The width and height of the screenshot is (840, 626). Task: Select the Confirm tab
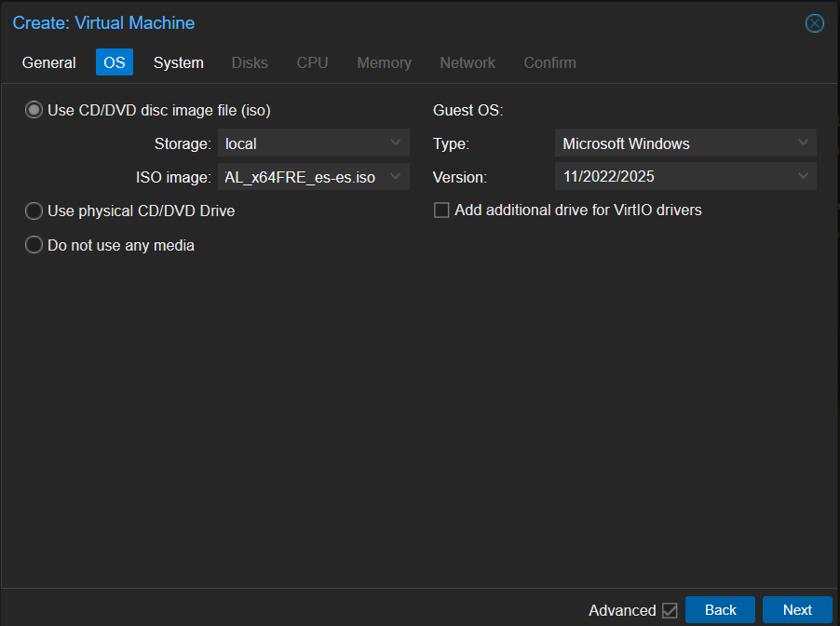549,63
